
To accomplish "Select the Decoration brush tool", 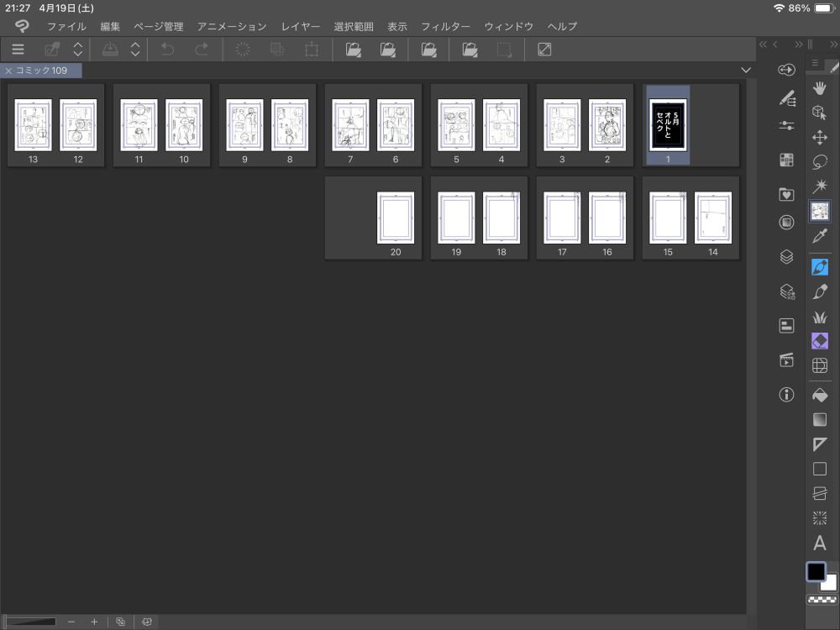I will [x=820, y=317].
